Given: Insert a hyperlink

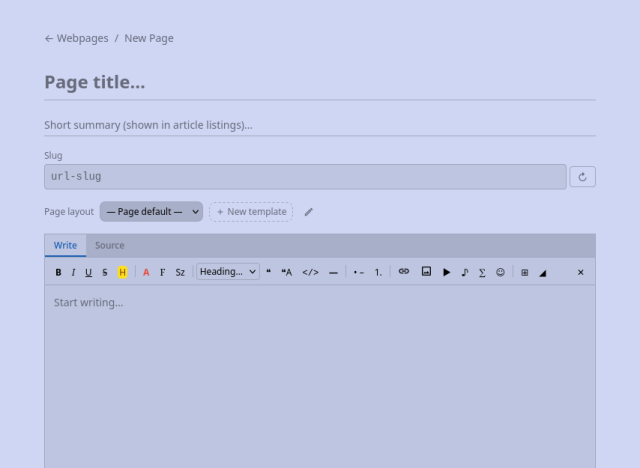Looking at the screenshot, I should click(x=404, y=271).
